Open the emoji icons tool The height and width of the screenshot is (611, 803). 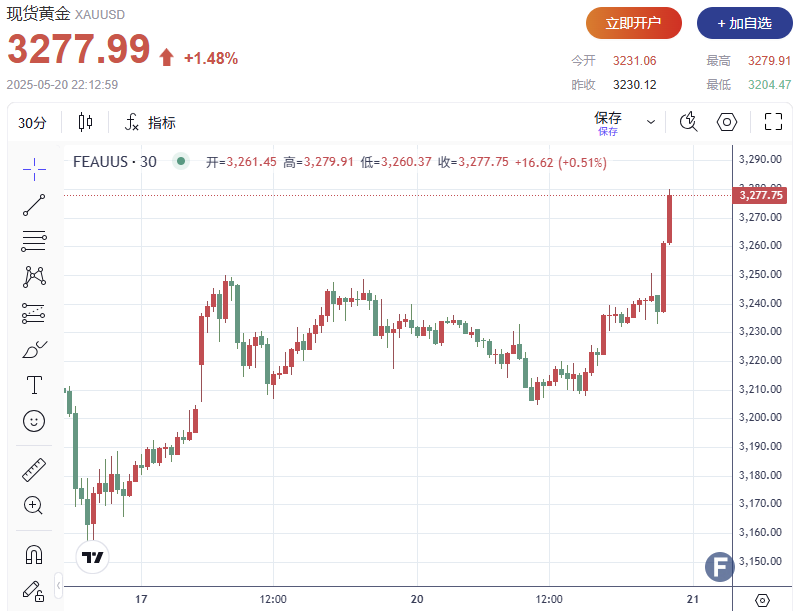coord(34,421)
